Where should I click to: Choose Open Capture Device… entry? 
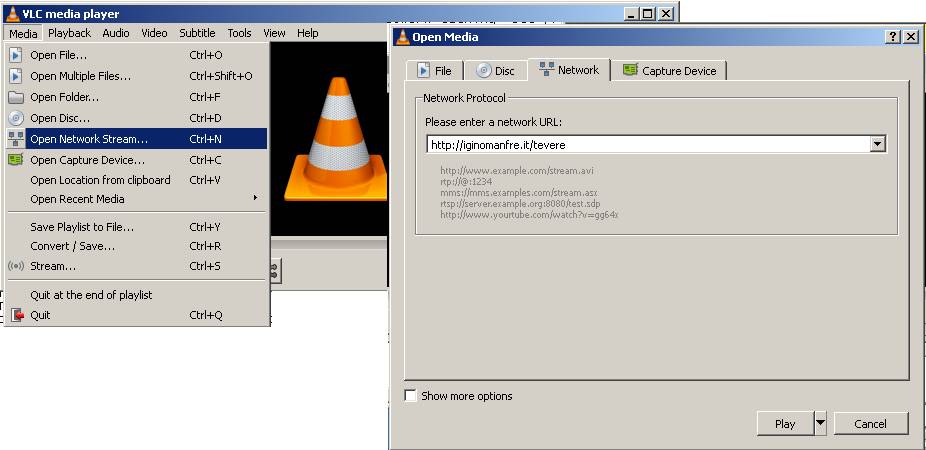136,160
